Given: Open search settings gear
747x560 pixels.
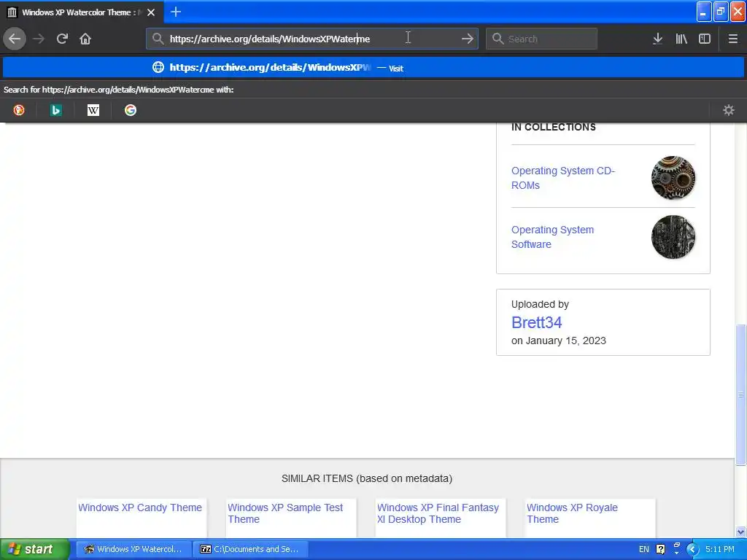Looking at the screenshot, I should click(x=729, y=110).
